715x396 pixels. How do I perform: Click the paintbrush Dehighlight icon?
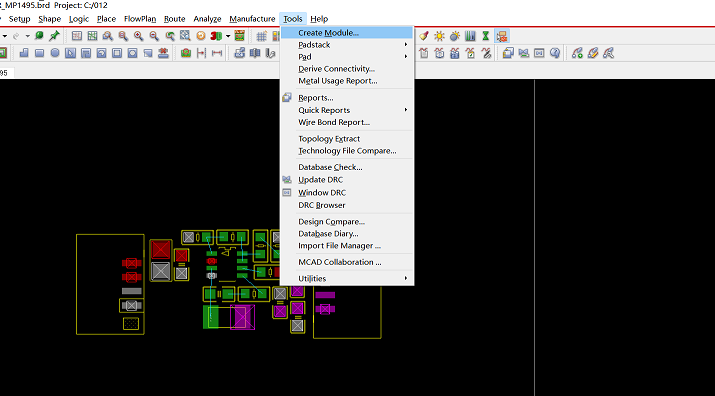tap(424, 36)
